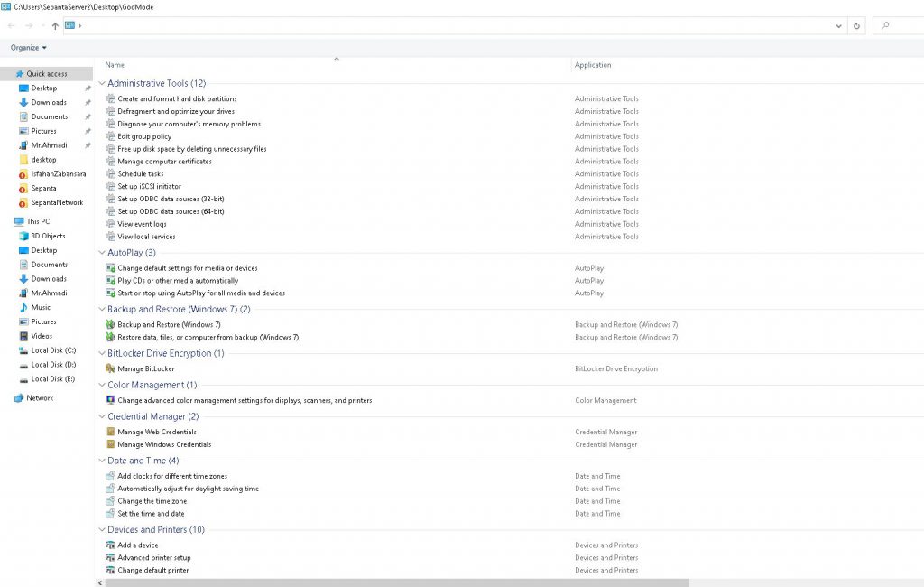
Task: Click the Play CDs automatically icon
Action: (x=111, y=281)
